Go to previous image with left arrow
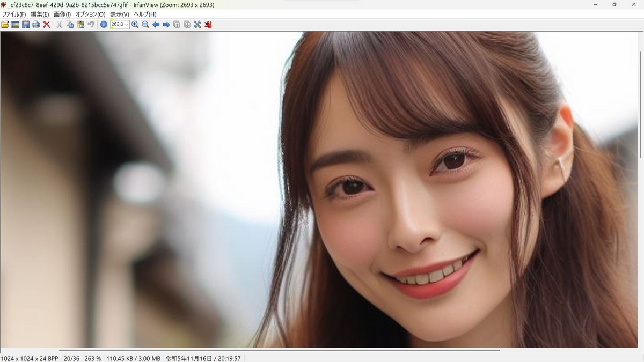The height and width of the screenshot is (362, 644). click(x=156, y=25)
